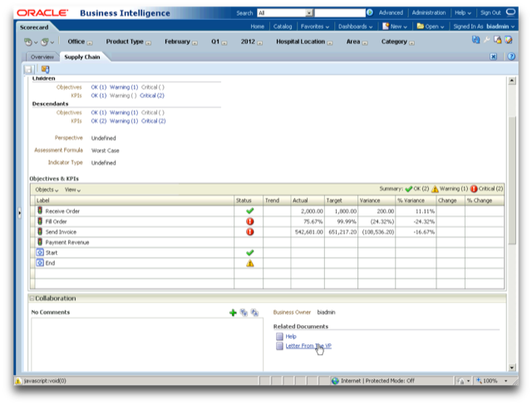Click the rightmost comment icon in Collaboration
Image resolution: width=532 pixels, height=405 pixels.
tap(254, 313)
